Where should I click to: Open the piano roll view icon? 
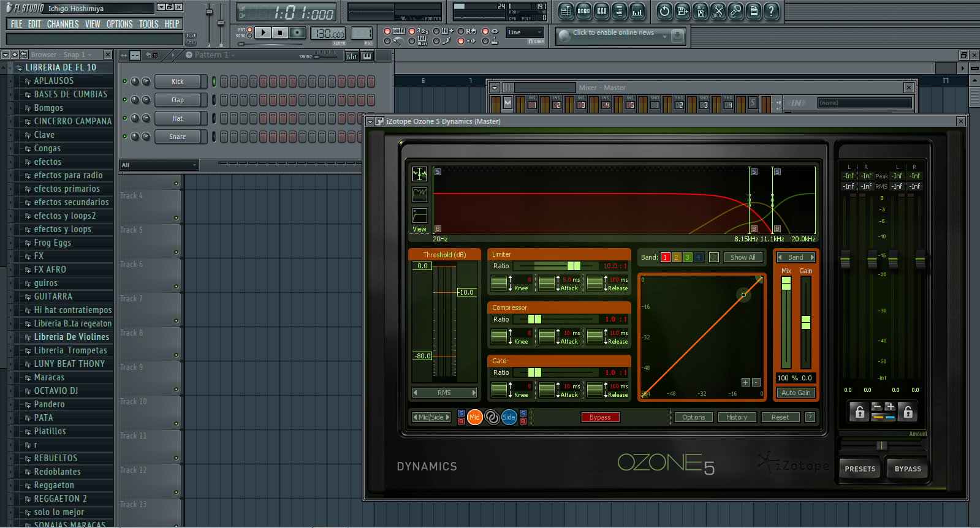coord(601,10)
